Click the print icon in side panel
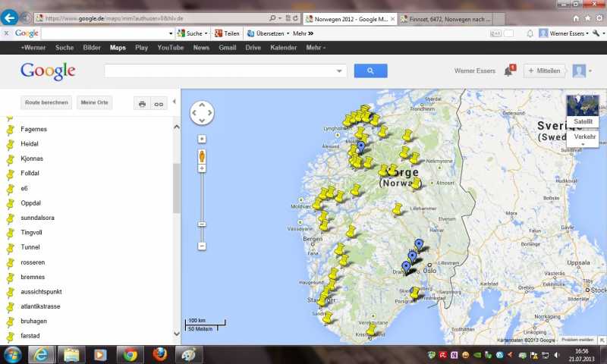This screenshot has width=607, height=364. 142,103
